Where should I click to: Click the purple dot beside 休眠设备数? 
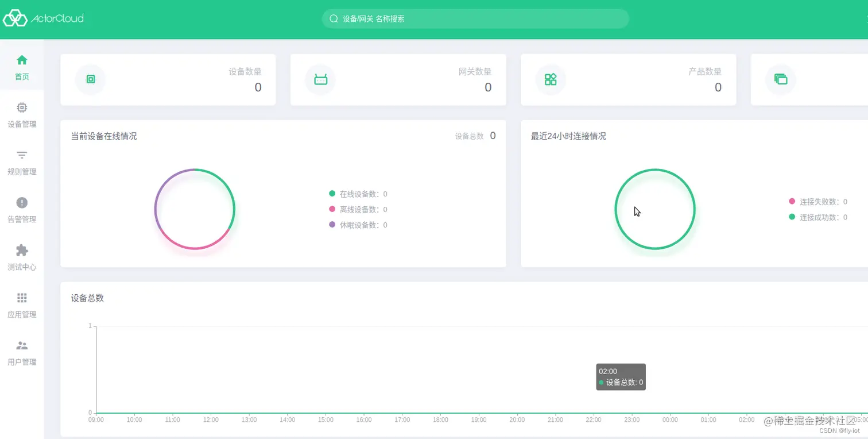coord(332,225)
